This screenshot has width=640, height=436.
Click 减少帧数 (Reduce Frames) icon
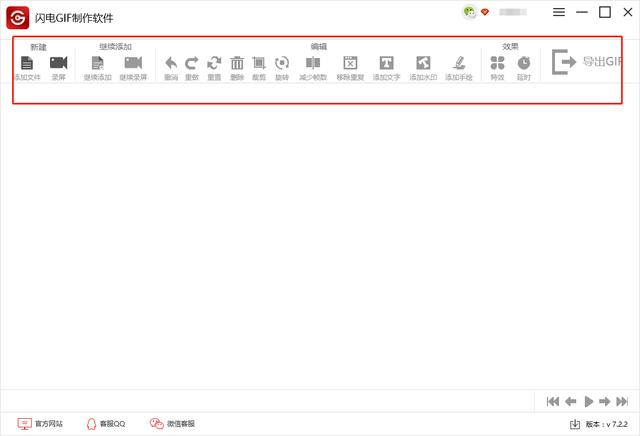[313, 64]
